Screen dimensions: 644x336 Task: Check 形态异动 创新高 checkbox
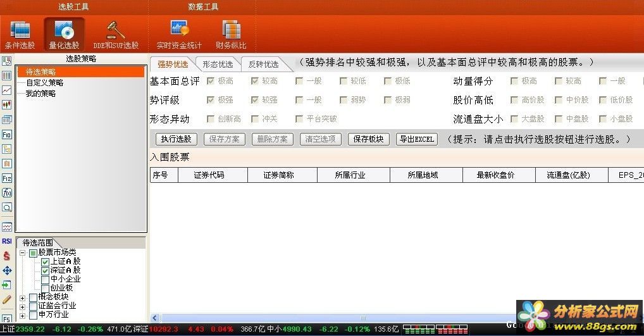(x=211, y=119)
